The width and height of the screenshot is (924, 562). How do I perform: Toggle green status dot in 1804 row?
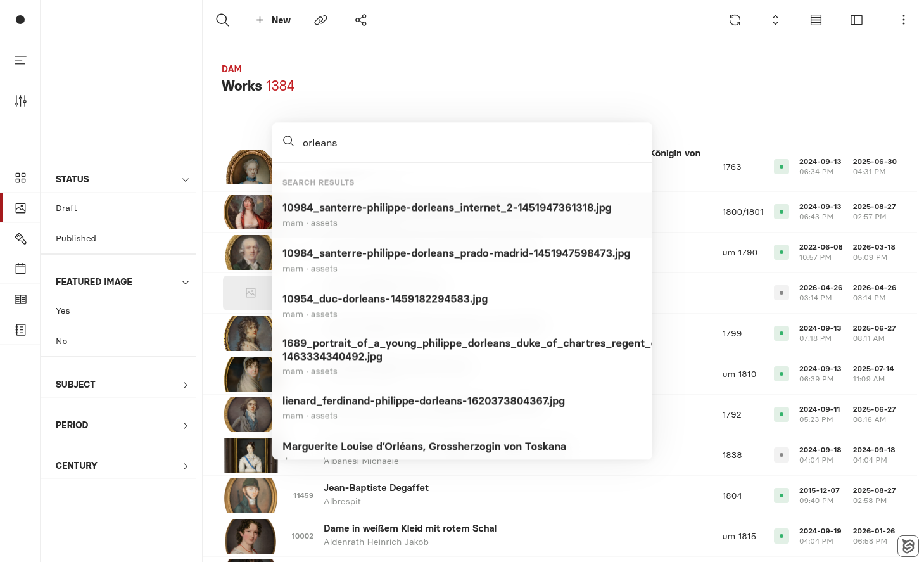coord(782,495)
